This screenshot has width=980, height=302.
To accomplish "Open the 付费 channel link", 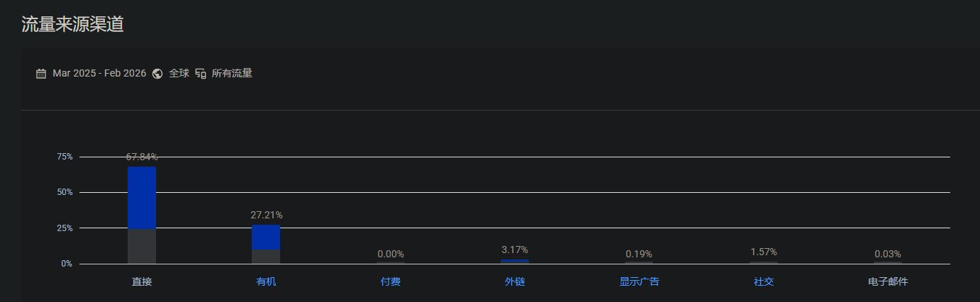I will click(390, 282).
